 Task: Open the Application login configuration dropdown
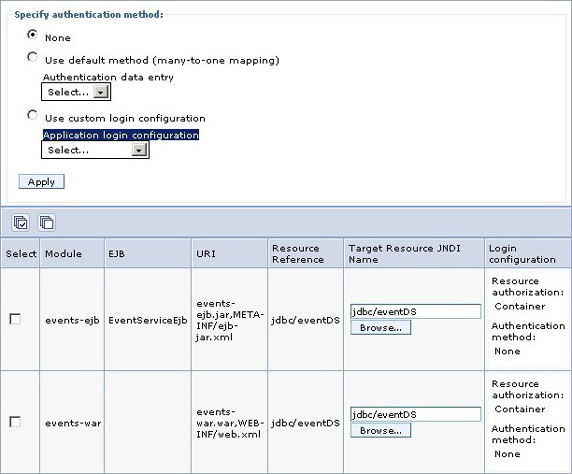(95, 150)
